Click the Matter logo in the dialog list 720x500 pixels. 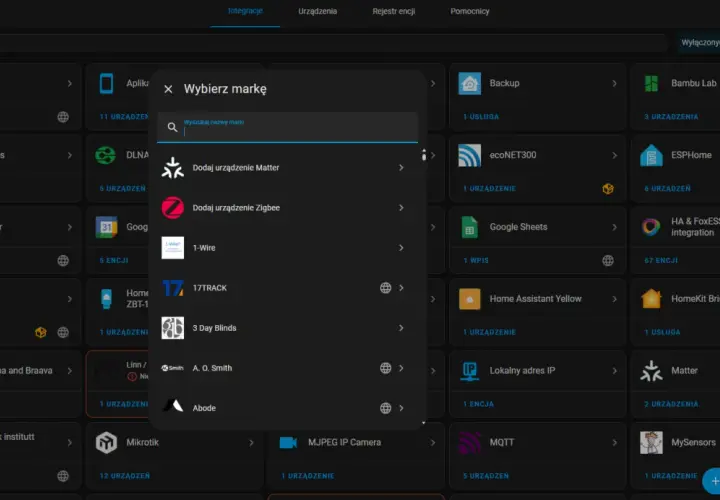173,168
